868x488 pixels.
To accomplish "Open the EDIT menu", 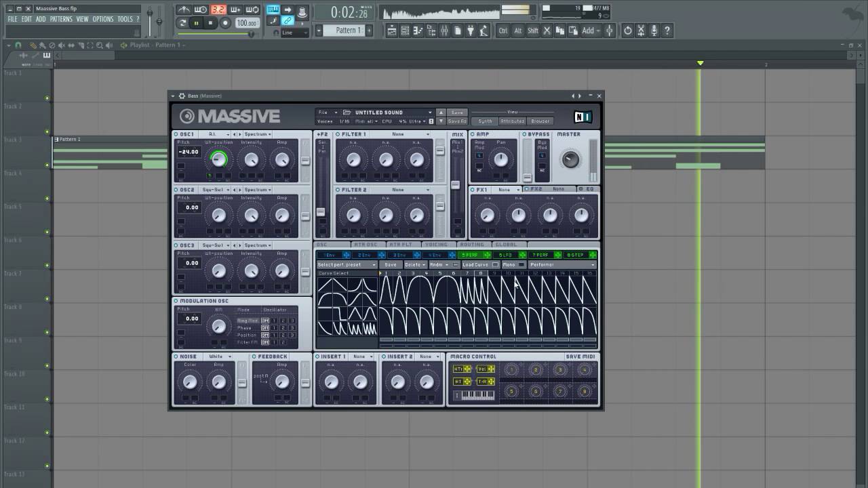I will point(26,19).
